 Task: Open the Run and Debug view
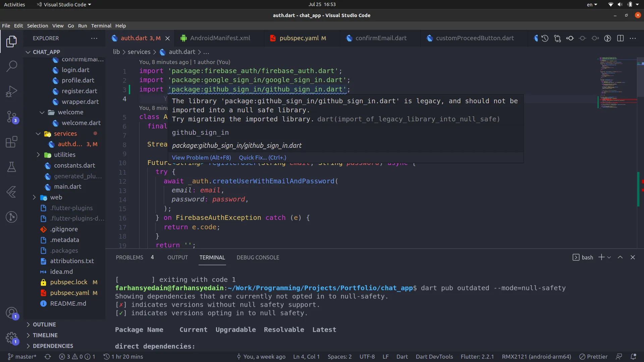[x=12, y=92]
